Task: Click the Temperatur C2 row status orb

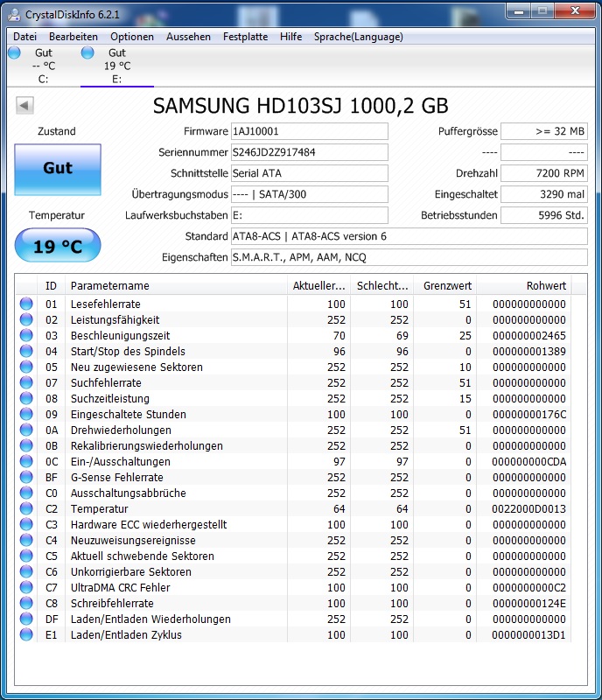Action: 26,509
